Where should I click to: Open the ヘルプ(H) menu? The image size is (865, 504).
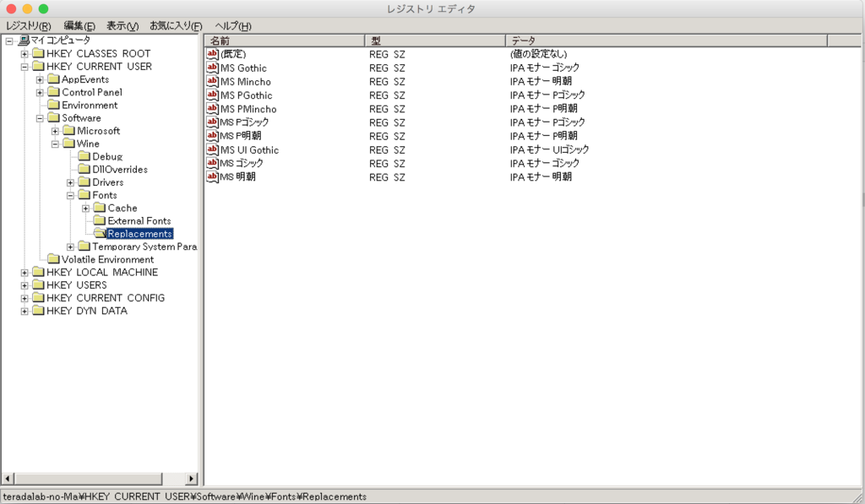point(233,26)
